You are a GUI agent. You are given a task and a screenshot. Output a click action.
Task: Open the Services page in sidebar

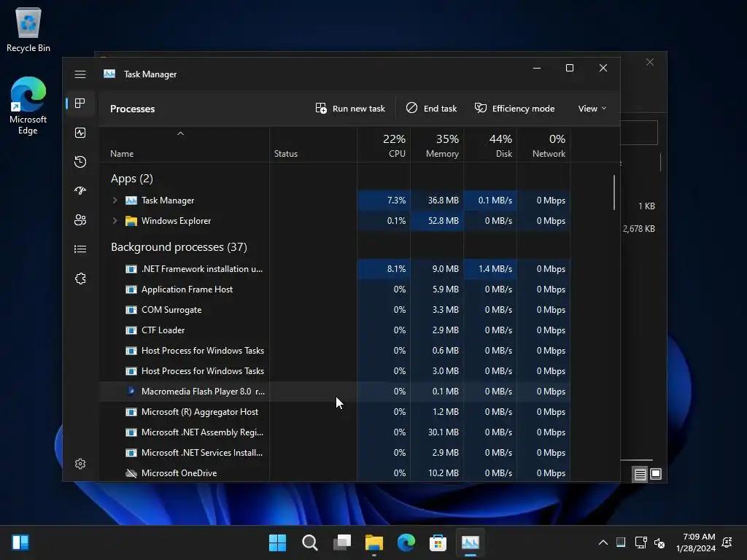pos(80,279)
